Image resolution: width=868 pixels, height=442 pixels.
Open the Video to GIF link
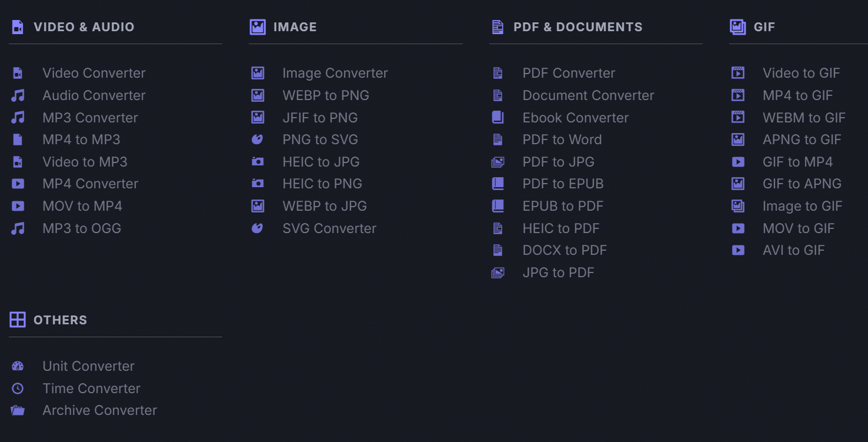pos(801,73)
